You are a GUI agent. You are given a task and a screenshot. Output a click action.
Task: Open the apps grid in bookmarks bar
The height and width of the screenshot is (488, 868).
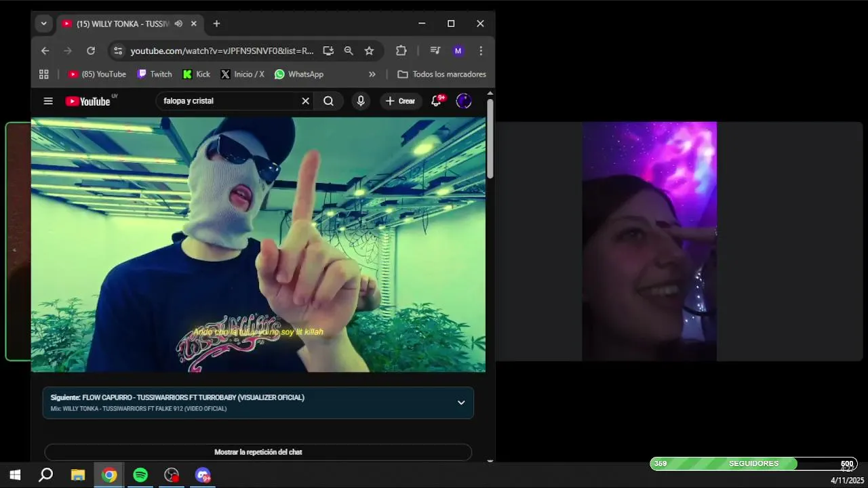coord(44,75)
